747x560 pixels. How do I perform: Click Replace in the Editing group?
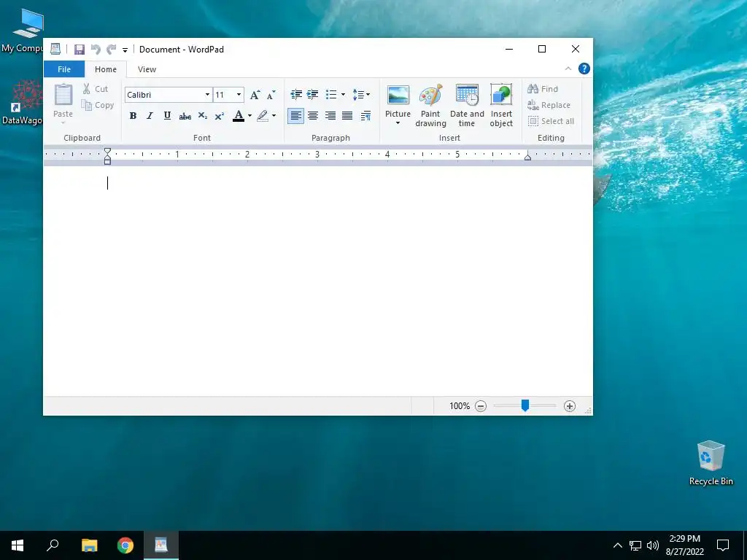click(549, 105)
